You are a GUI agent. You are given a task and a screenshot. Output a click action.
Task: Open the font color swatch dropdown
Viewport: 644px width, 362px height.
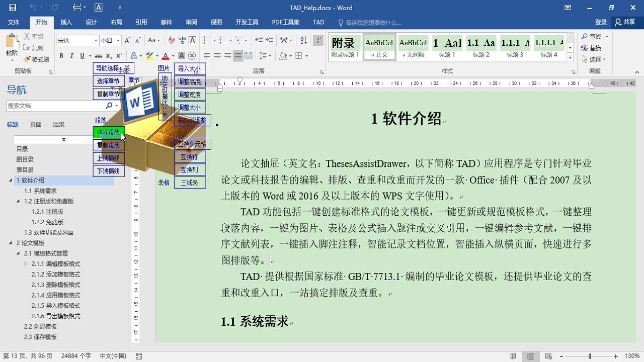point(173,56)
